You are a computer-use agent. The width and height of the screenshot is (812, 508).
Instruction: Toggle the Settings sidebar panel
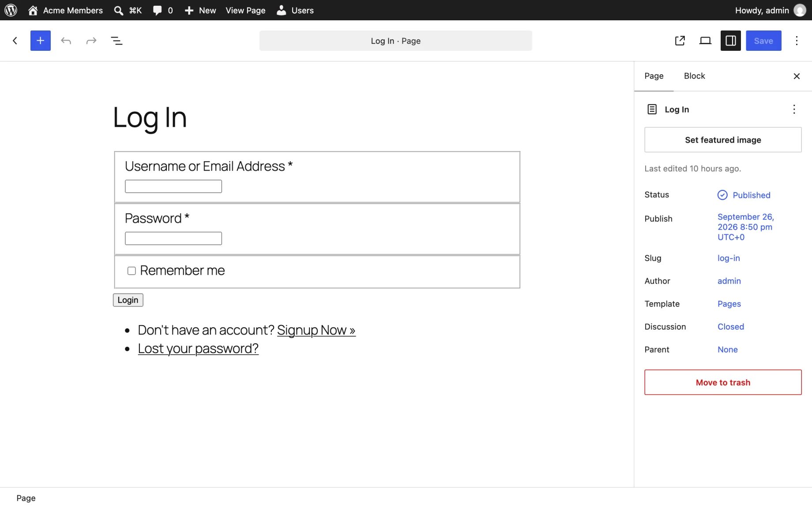(731, 41)
